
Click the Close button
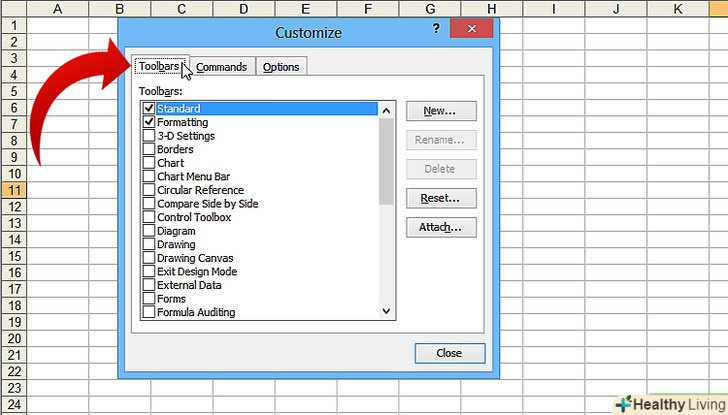(x=449, y=353)
